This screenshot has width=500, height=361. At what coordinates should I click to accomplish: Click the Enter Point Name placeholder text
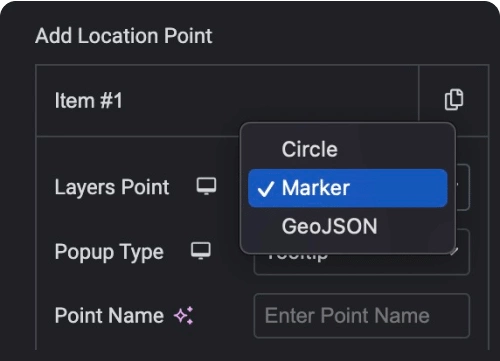pyautogui.click(x=347, y=315)
